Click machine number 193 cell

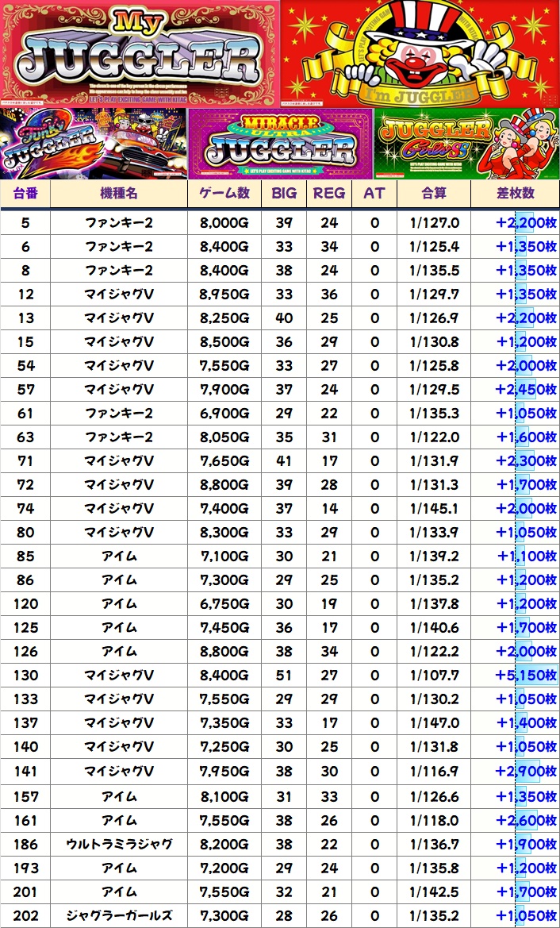point(25,868)
